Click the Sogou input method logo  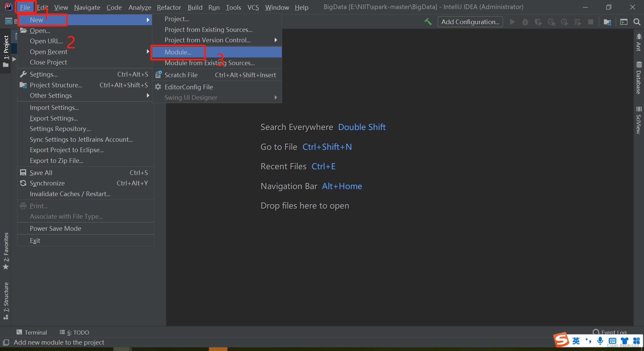tap(561, 340)
